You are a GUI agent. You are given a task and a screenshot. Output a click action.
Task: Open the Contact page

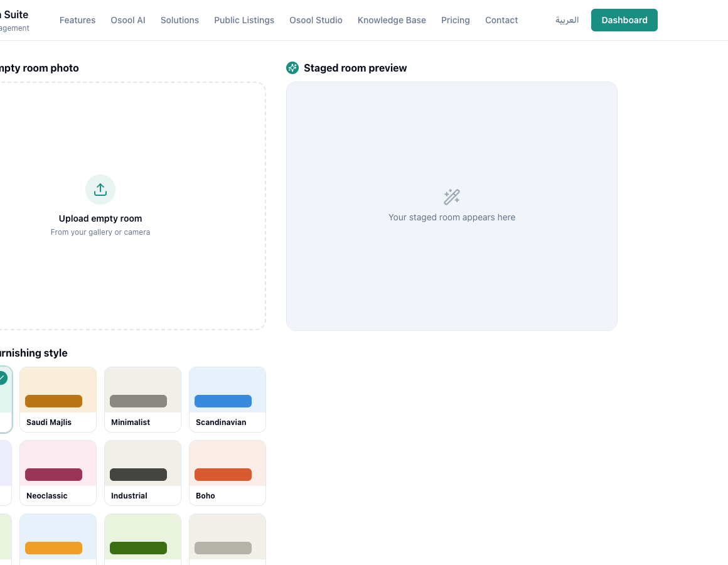pos(501,20)
